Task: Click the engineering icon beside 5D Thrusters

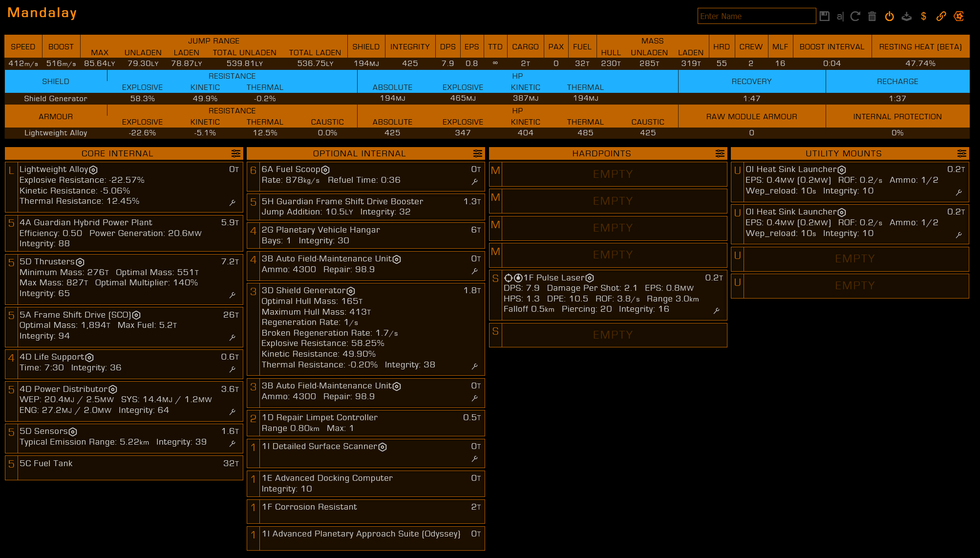Action: click(x=80, y=262)
